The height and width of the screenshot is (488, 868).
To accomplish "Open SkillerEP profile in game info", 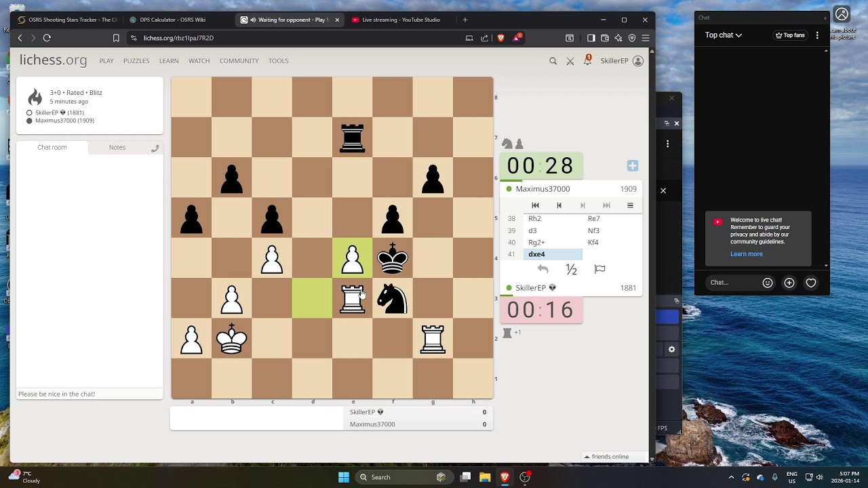I will tap(60, 113).
